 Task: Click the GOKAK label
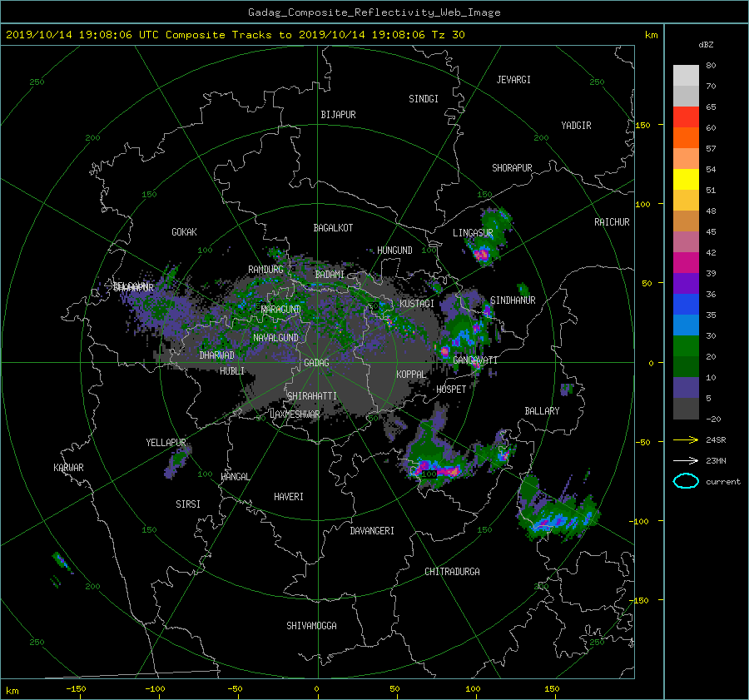(x=184, y=231)
